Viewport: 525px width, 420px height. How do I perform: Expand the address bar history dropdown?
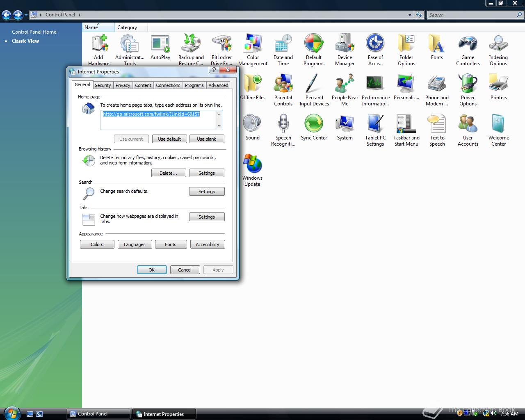pos(410,15)
